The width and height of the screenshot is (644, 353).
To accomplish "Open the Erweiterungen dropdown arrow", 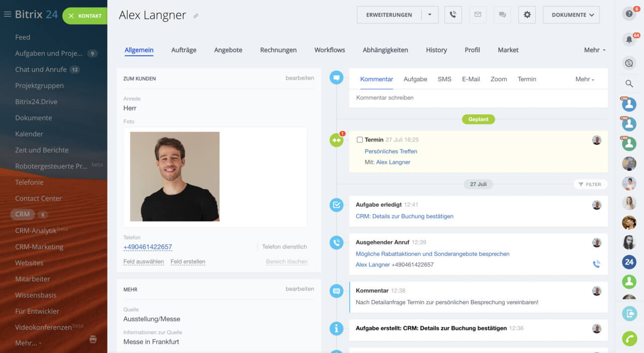I will tap(430, 15).
